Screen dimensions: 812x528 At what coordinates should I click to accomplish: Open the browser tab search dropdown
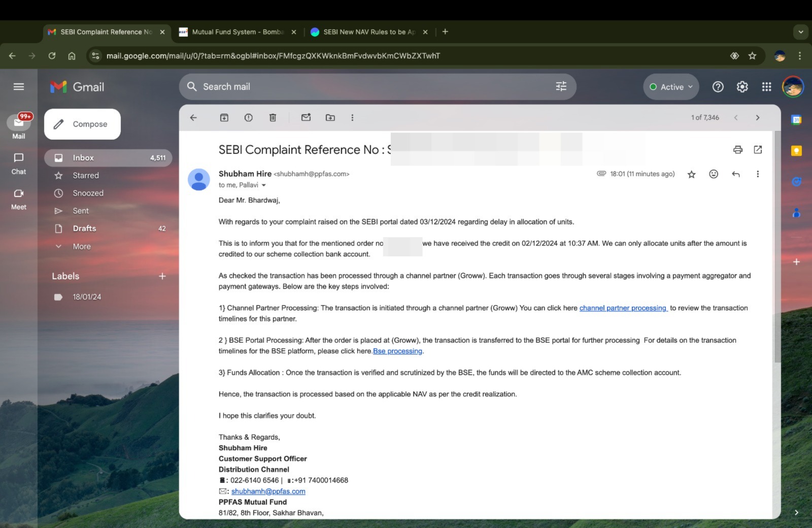[x=800, y=32]
